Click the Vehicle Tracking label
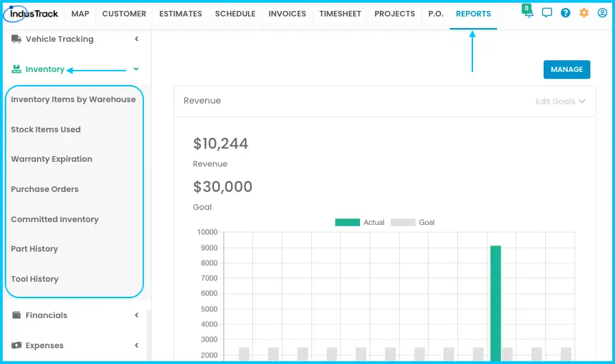Screen dimensions: 615x364 60,39
